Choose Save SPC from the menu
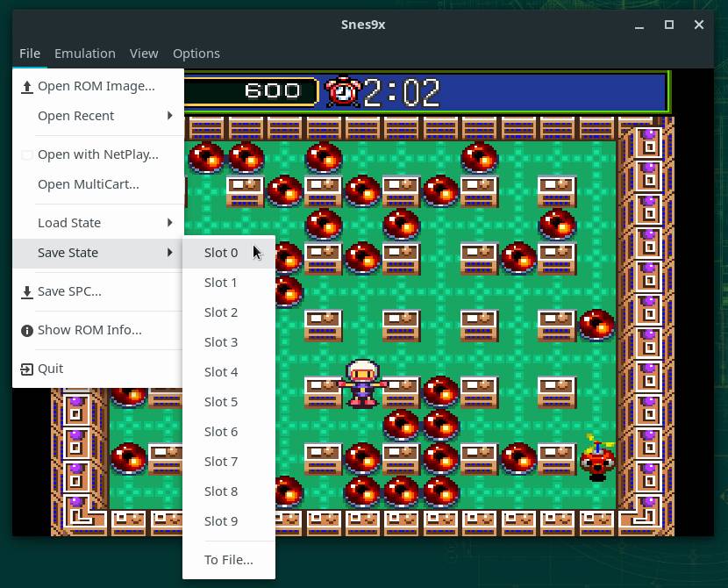 pyautogui.click(x=98, y=291)
